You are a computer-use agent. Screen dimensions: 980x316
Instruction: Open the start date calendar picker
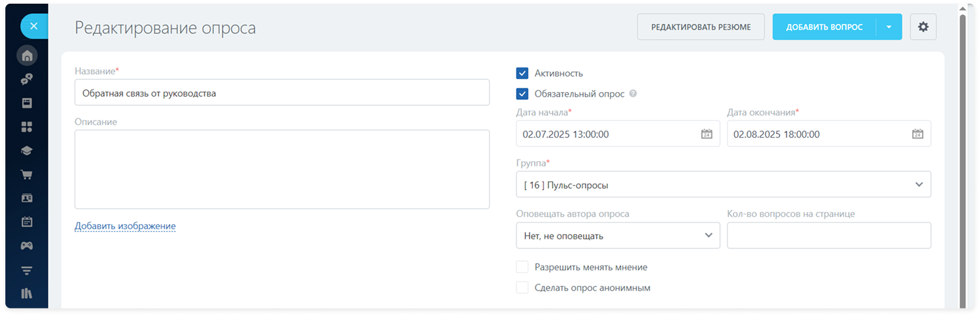click(706, 134)
